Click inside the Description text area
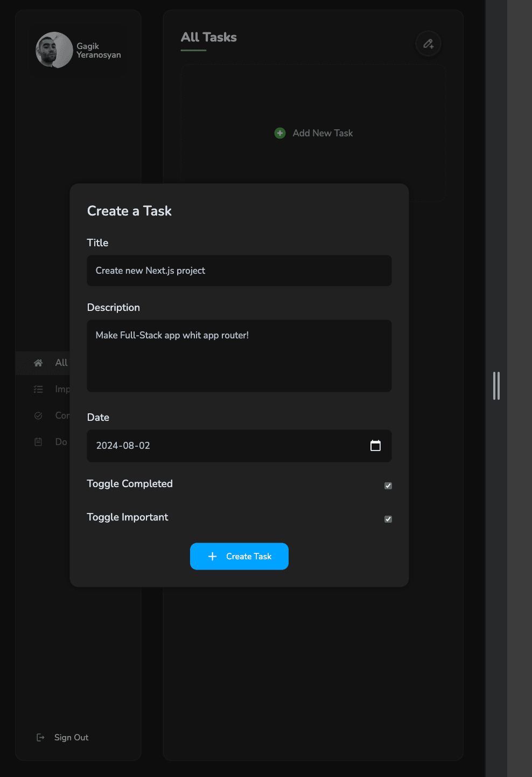The image size is (532, 777). (x=239, y=356)
